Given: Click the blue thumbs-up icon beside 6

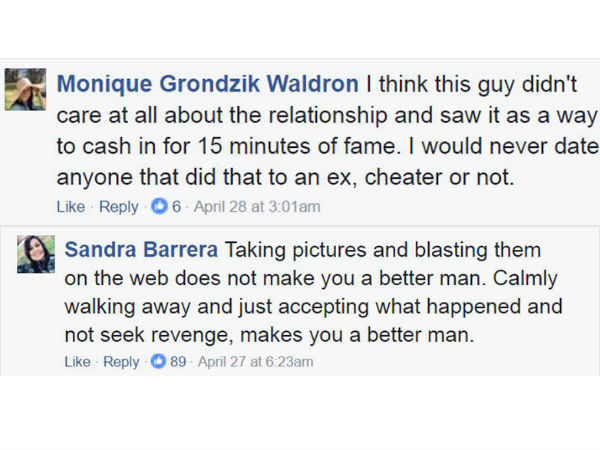Looking at the screenshot, I should tap(159, 206).
